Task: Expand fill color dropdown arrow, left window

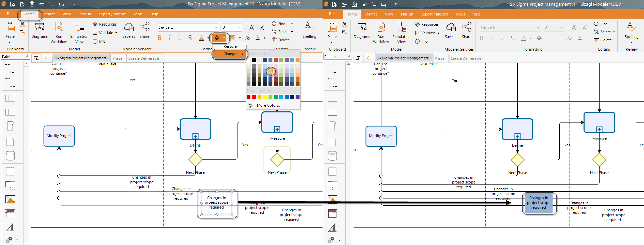Action: point(224,38)
